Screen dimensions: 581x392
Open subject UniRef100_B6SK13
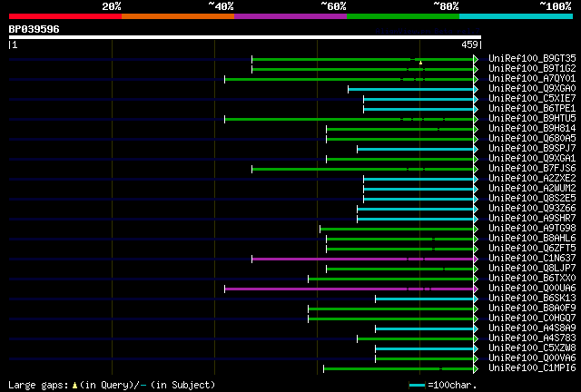click(x=532, y=299)
